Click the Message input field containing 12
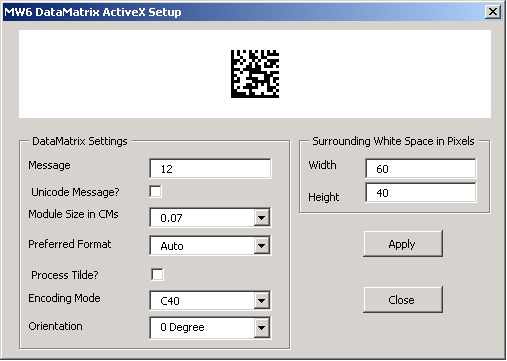The width and height of the screenshot is (507, 361). point(210,169)
